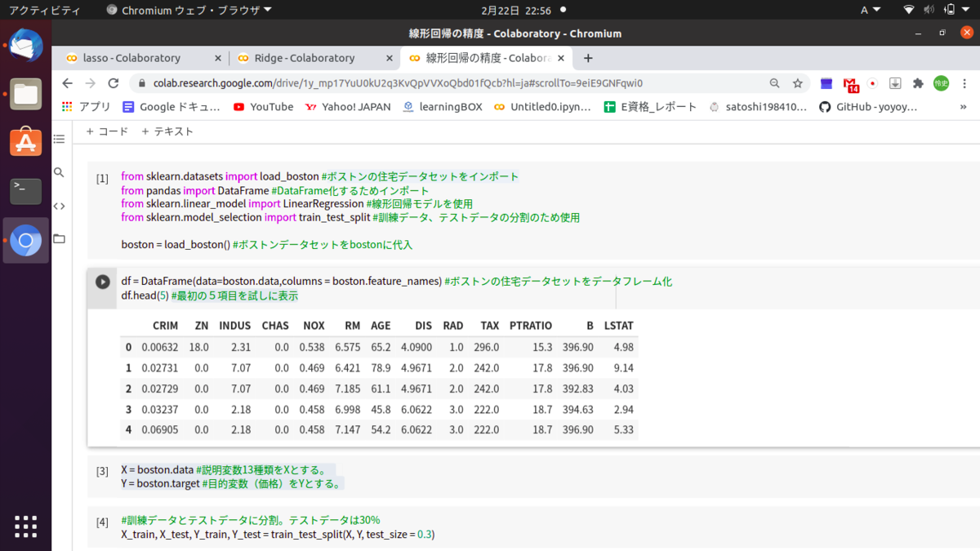This screenshot has height=551, width=980.
Task: Open the satoshi198410... bookmark
Action: coord(758,107)
